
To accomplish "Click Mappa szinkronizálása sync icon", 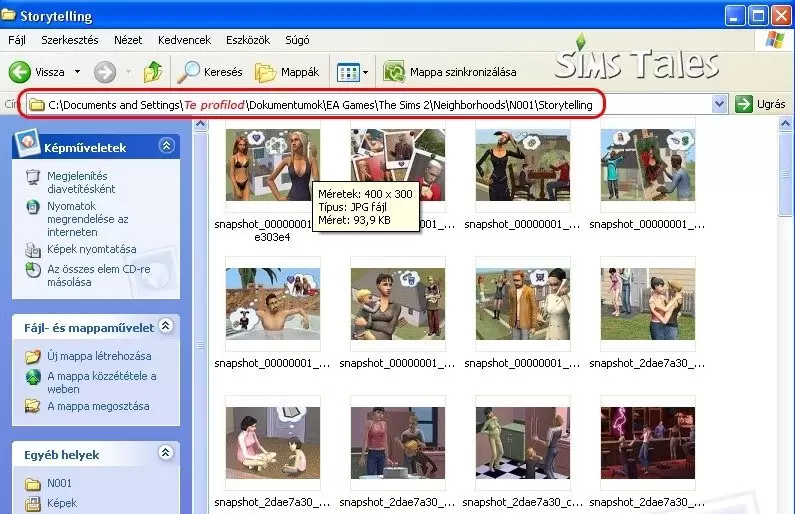I will click(393, 72).
